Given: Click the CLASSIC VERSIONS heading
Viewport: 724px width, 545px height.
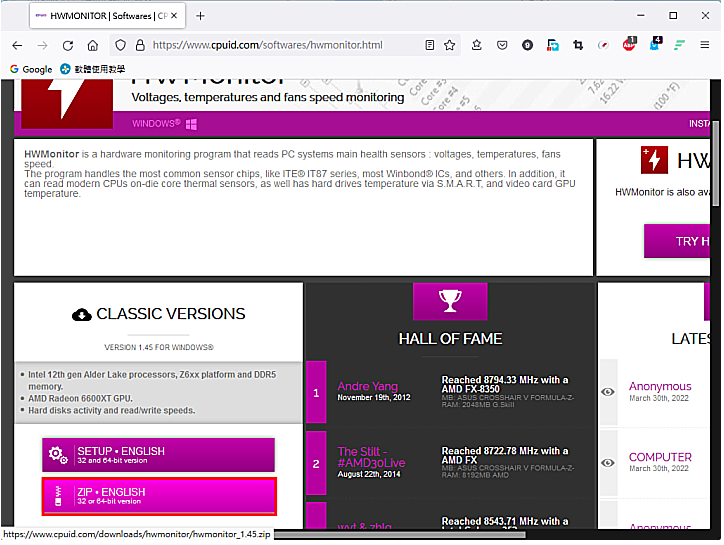Looking at the screenshot, I should click(171, 314).
